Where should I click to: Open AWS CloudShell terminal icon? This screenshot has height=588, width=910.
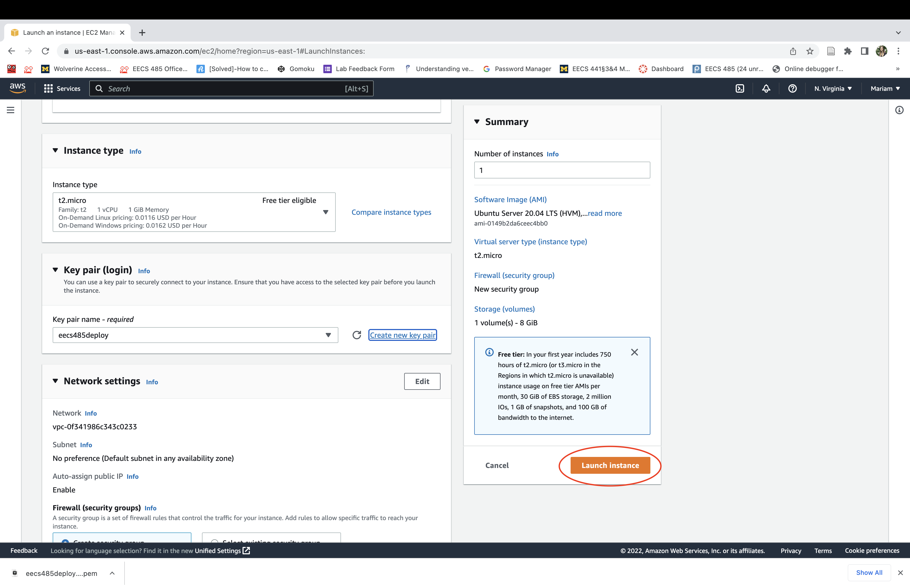[x=740, y=89]
